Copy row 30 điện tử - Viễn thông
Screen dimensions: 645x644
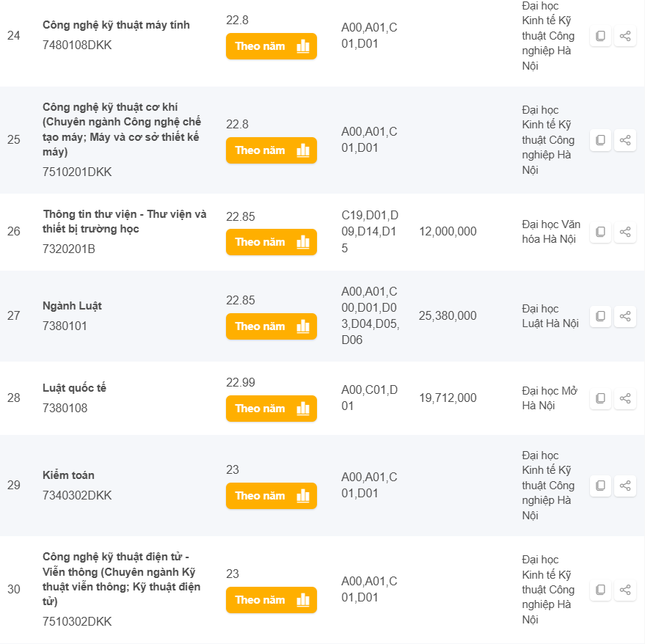click(x=600, y=590)
